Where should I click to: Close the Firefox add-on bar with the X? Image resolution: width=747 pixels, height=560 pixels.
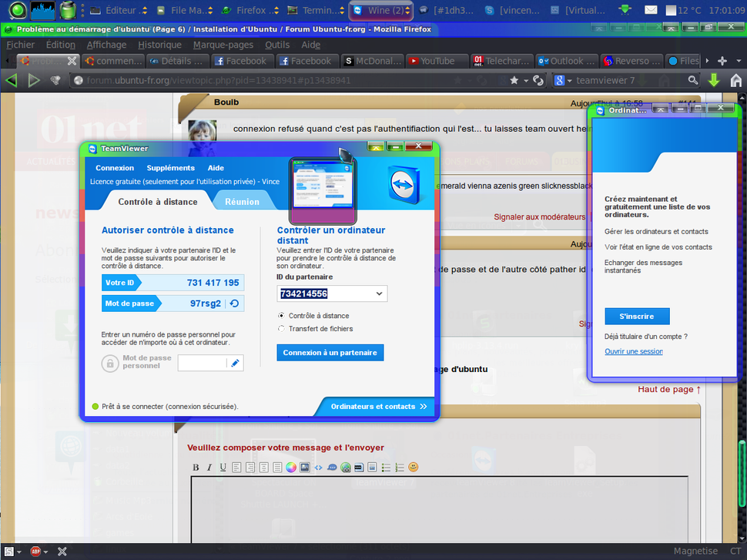pos(62,552)
